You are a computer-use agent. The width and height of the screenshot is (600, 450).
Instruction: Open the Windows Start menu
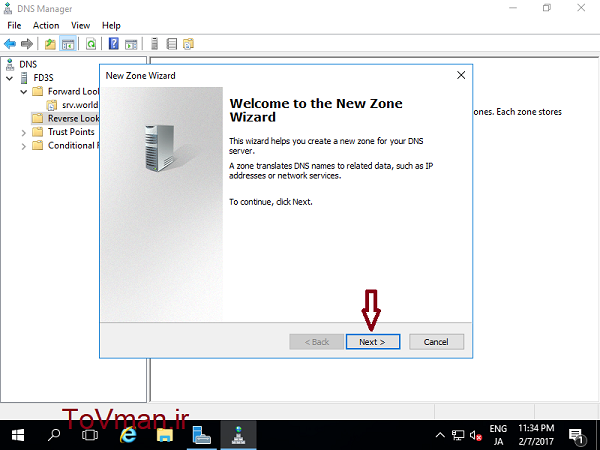[x=18, y=435]
